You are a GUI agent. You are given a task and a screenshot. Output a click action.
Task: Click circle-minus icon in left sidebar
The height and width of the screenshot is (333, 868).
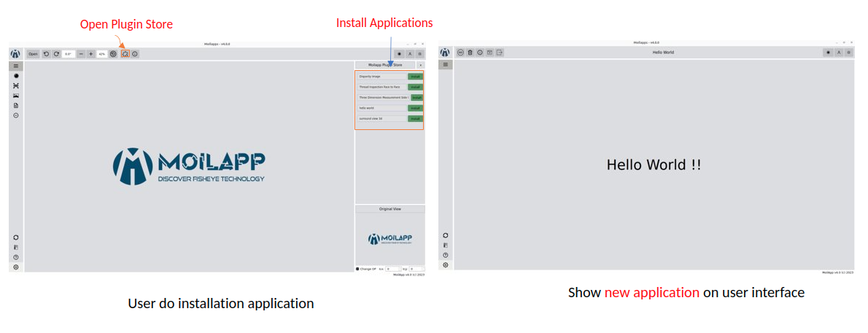[x=16, y=115]
